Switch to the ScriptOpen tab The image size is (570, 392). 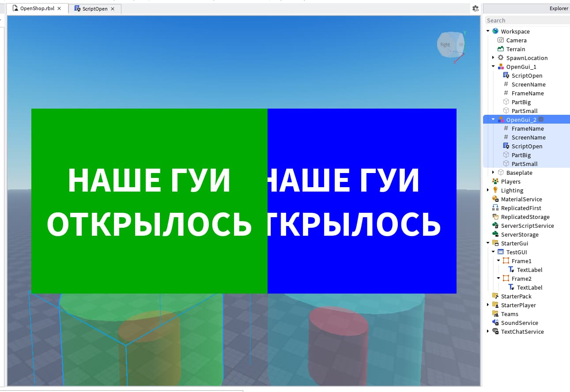click(94, 9)
